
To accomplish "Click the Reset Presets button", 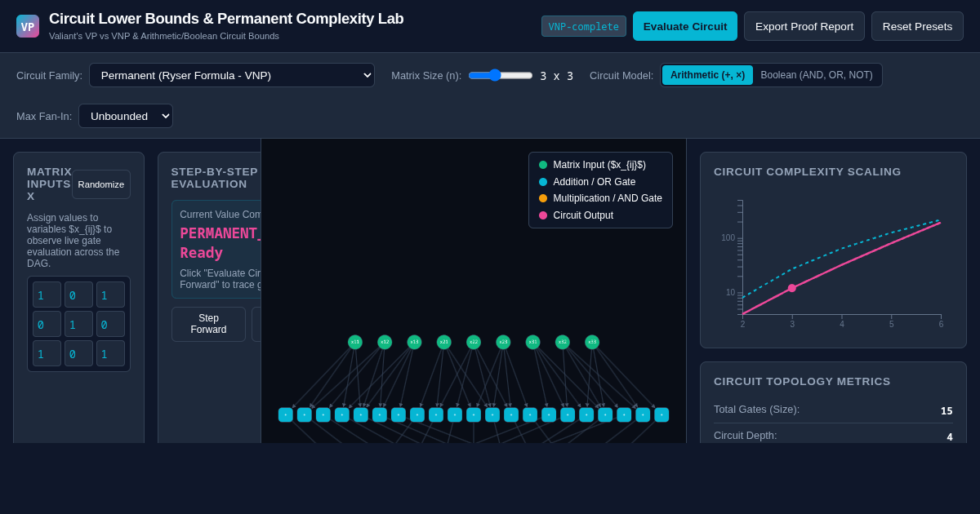I will (917, 26).
